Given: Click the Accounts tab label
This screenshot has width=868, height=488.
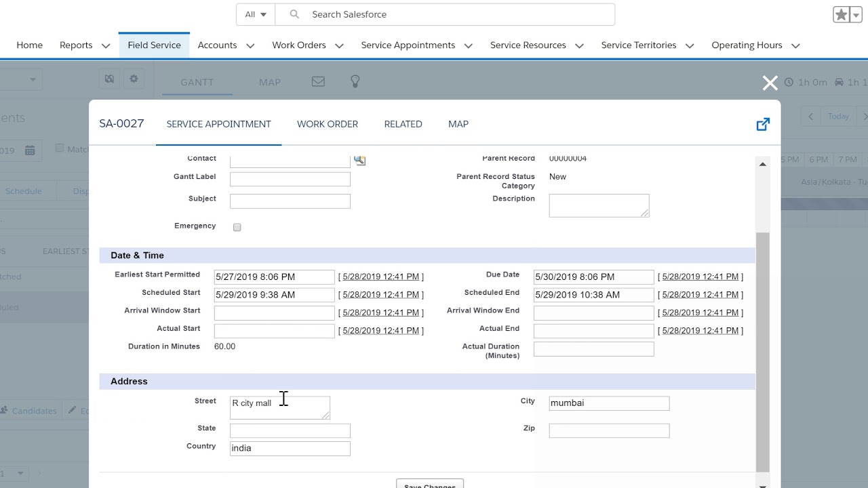Looking at the screenshot, I should [217, 45].
